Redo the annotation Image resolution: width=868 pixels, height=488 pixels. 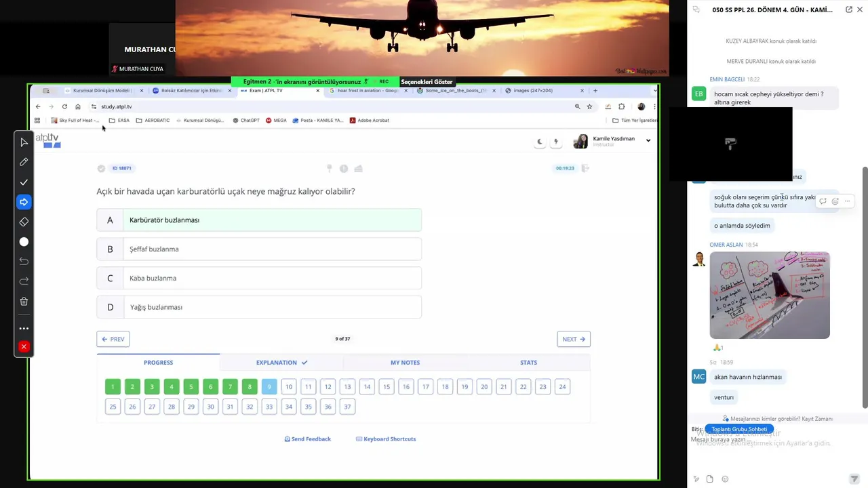pyautogui.click(x=24, y=281)
